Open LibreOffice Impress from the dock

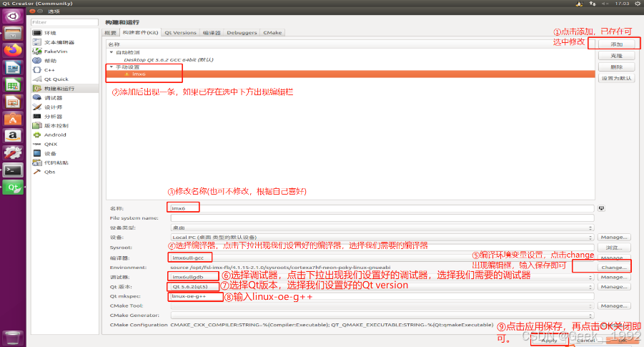(x=13, y=102)
